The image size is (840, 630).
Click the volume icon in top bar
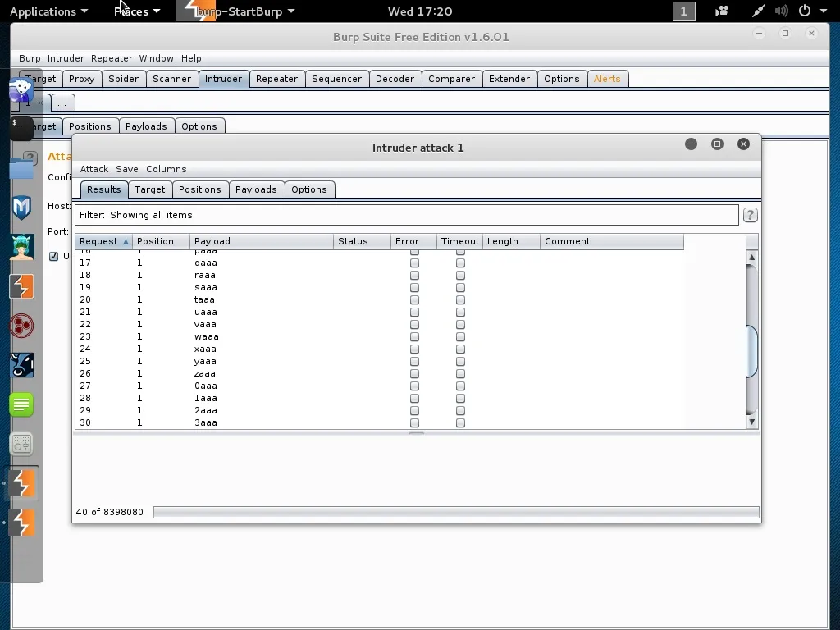782,11
